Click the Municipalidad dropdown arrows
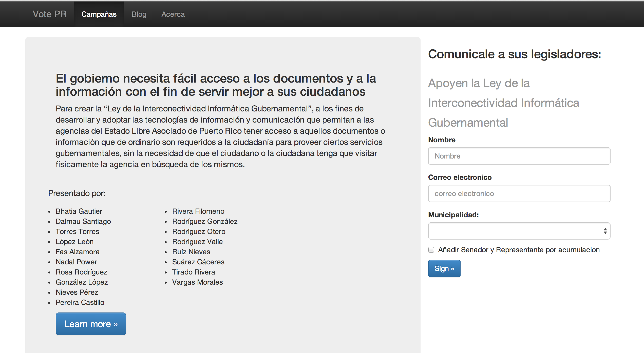The height and width of the screenshot is (353, 644). [x=605, y=231]
